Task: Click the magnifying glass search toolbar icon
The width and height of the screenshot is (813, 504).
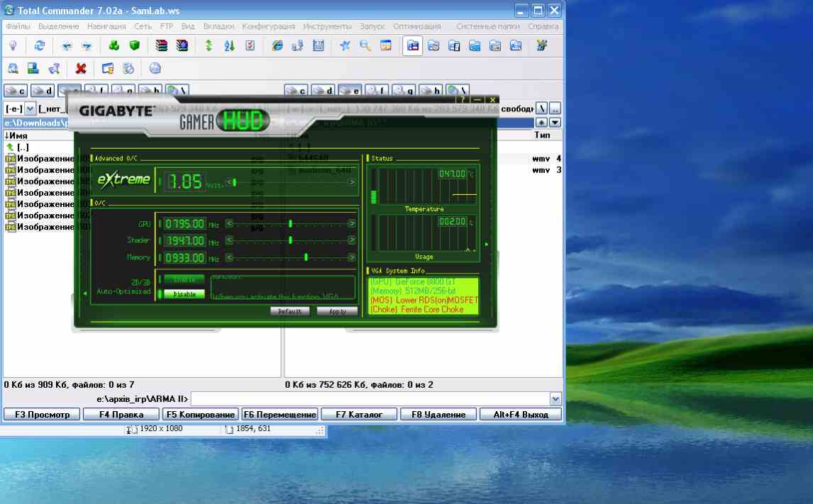Action: [x=365, y=46]
